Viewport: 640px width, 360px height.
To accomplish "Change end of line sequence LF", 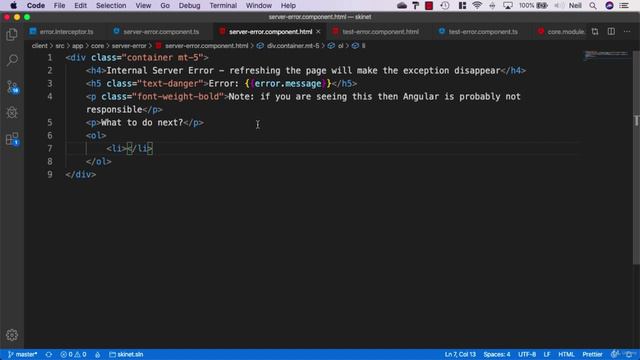I will point(547,354).
